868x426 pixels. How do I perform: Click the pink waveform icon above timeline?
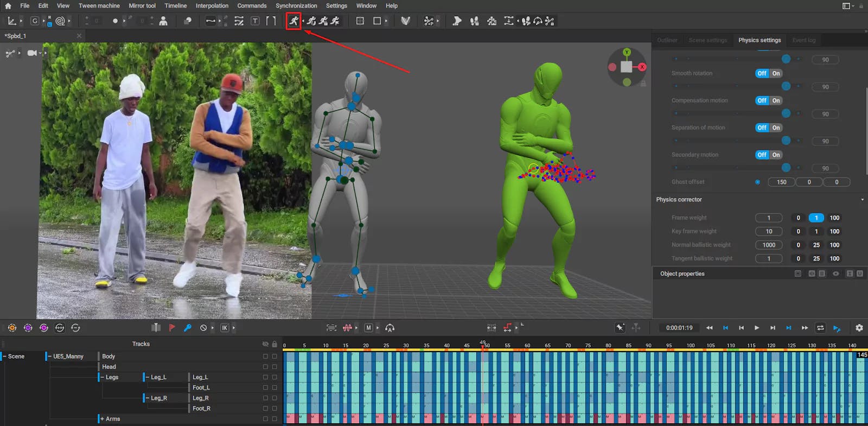pos(347,328)
